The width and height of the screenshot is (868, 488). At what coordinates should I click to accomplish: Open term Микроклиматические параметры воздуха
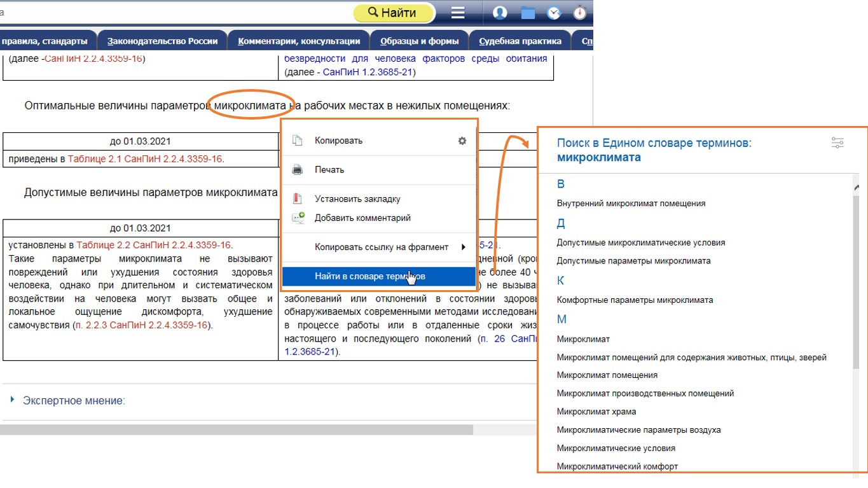click(x=639, y=430)
